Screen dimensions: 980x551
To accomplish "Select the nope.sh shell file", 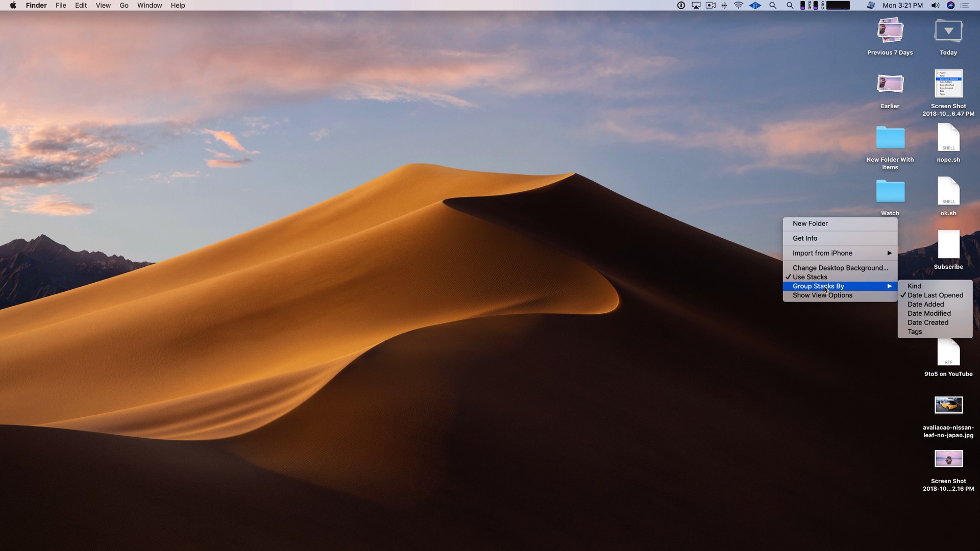I will point(948,139).
